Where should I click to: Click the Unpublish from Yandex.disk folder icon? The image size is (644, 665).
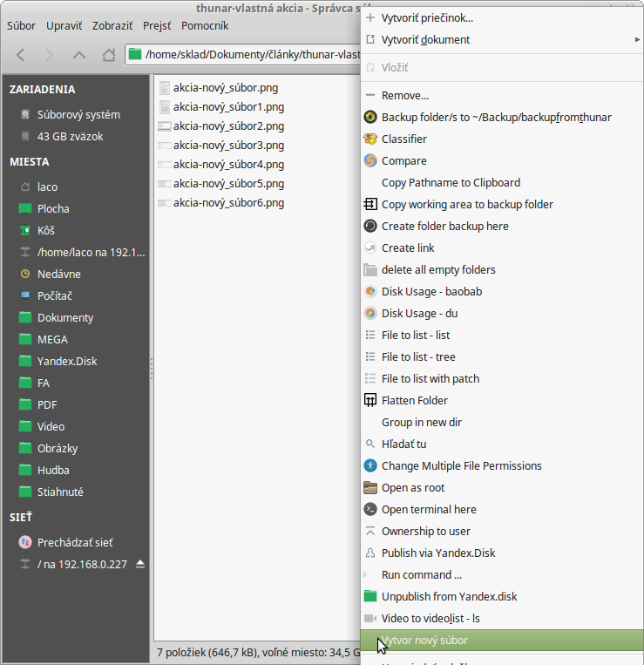click(x=370, y=597)
